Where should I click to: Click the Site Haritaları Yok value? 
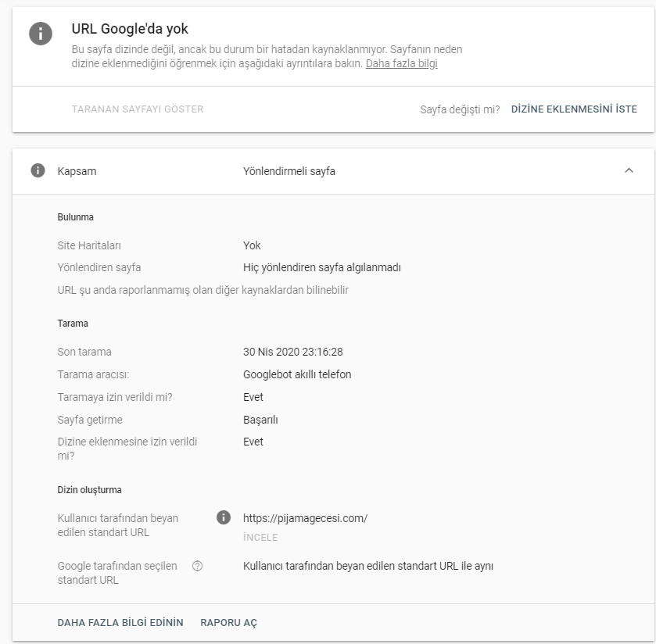(x=252, y=245)
